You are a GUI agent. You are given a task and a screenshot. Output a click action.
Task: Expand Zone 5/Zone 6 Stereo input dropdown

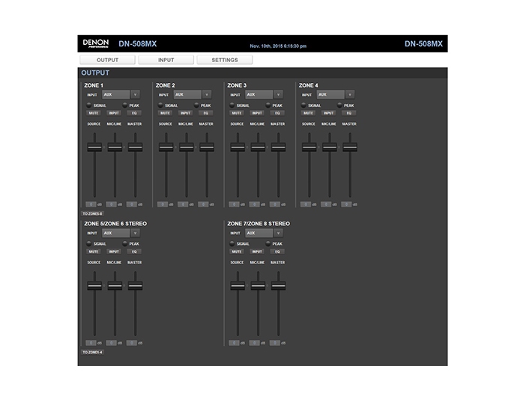pos(135,234)
